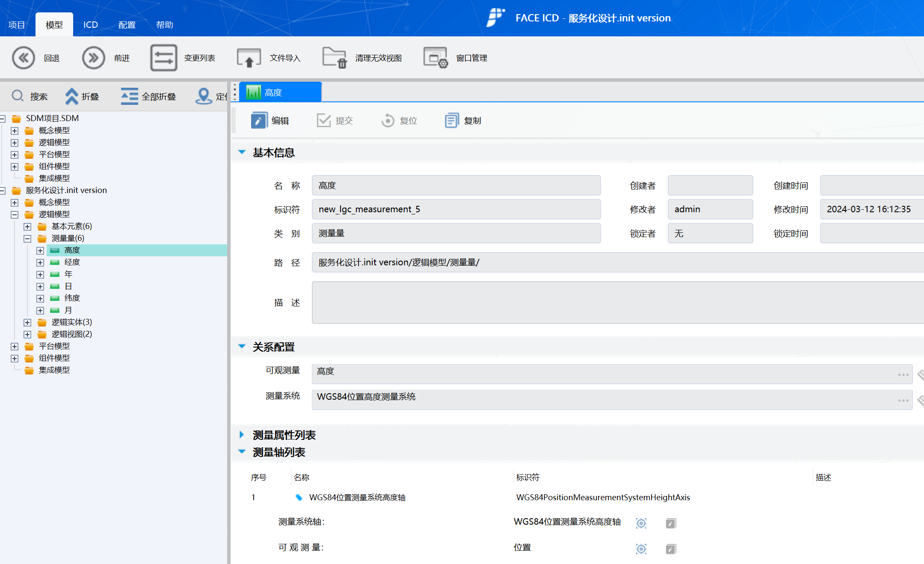Click the 回退 back arrow icon
The height and width of the screenshot is (564, 924).
click(x=23, y=58)
